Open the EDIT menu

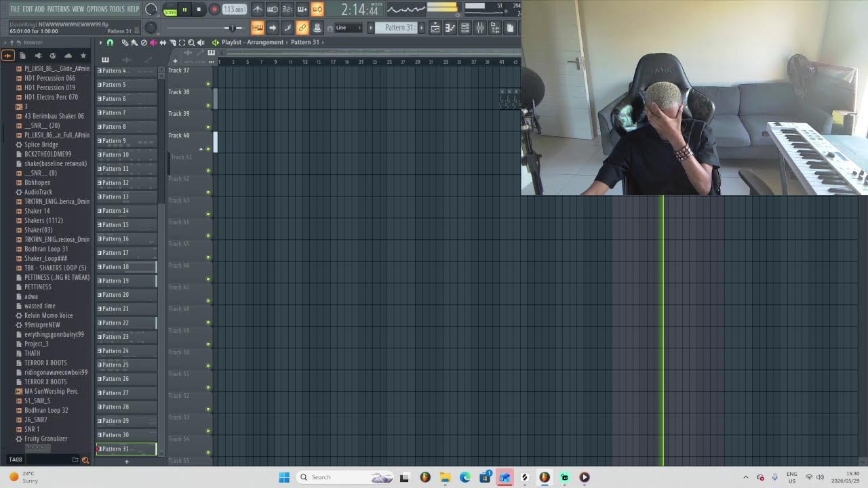click(x=28, y=9)
